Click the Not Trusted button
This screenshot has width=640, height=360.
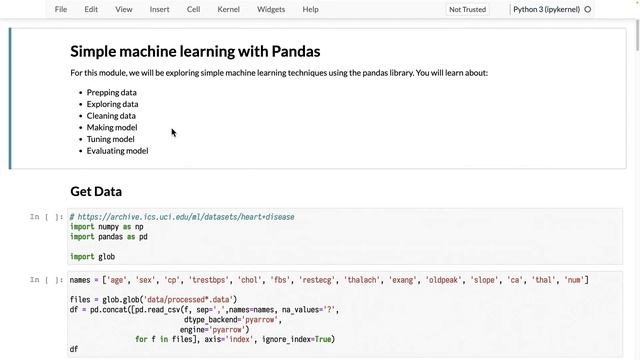(467, 9)
